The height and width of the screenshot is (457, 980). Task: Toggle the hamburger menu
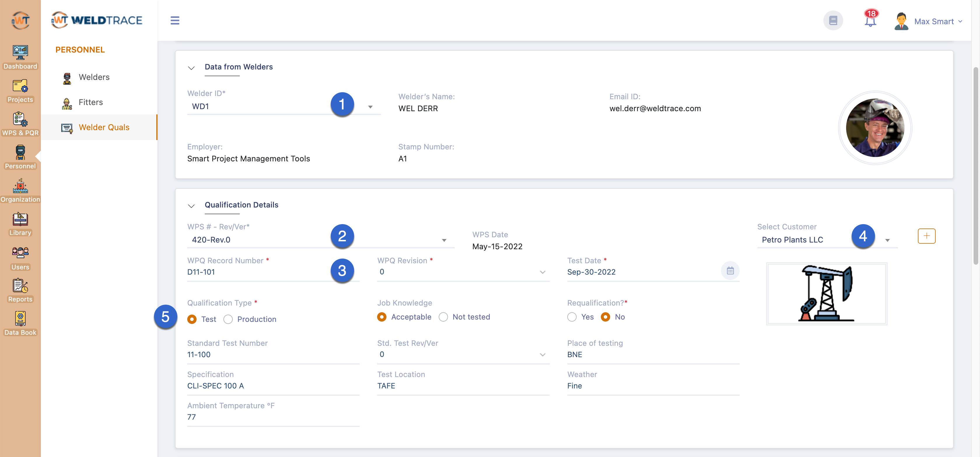click(x=175, y=20)
